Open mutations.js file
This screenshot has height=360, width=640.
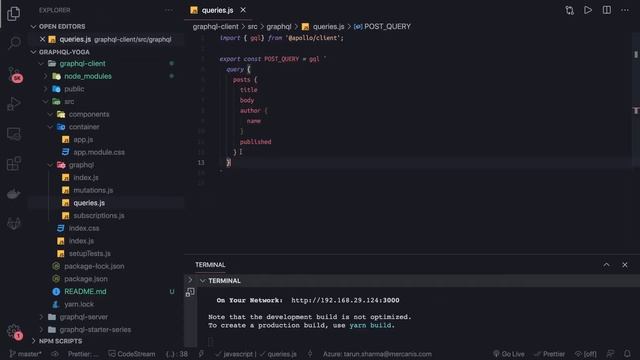(x=93, y=190)
